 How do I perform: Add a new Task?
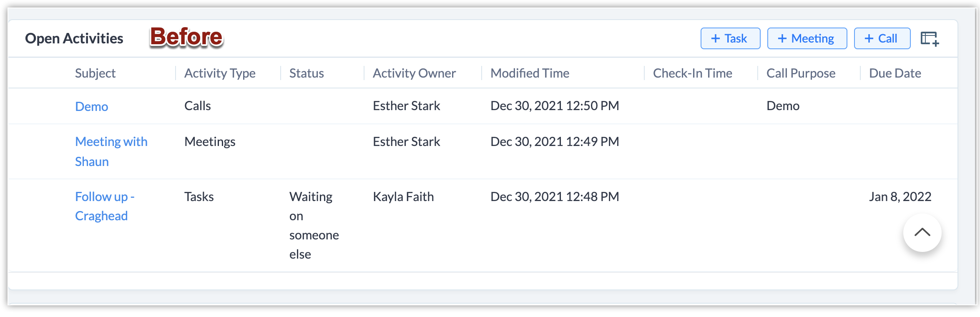(730, 38)
